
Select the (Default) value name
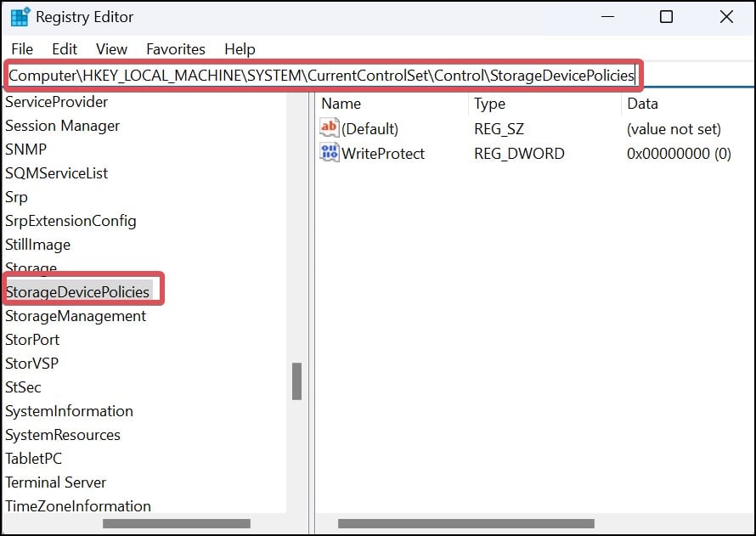370,129
